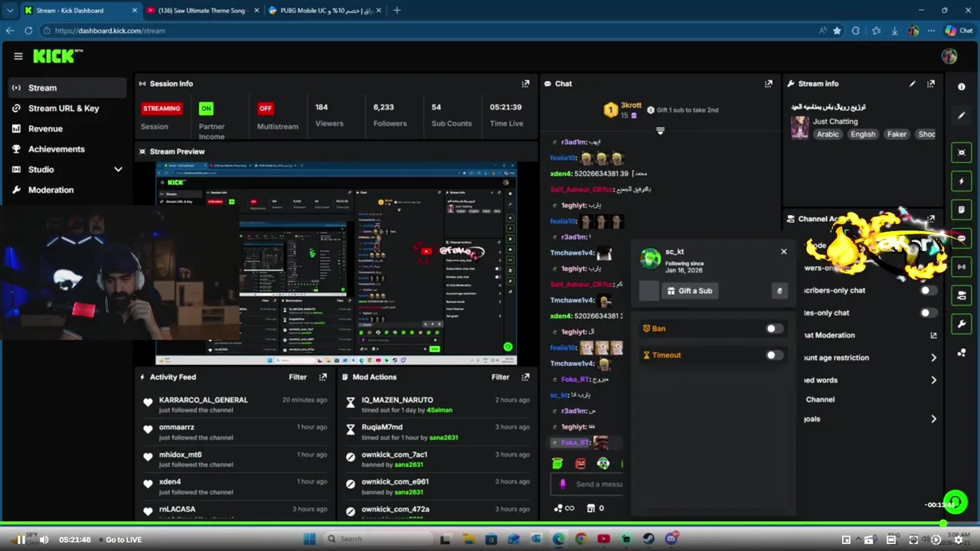Toggle stream preview icon in right sidebar
Image resolution: width=980 pixels, height=551 pixels.
[x=962, y=152]
